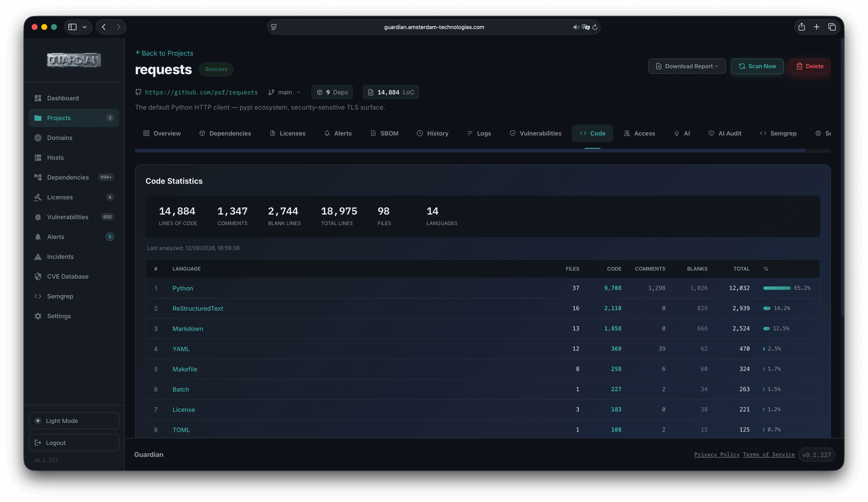
Task: Open the browser sidebar options chevron
Action: (84, 27)
